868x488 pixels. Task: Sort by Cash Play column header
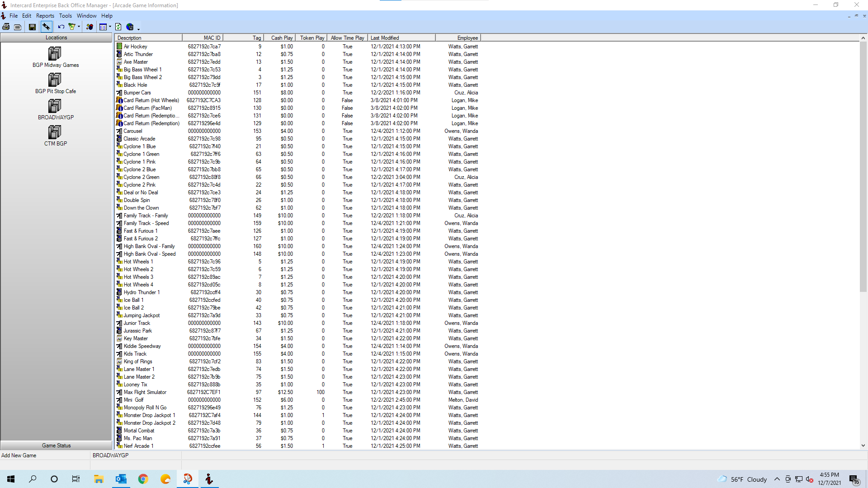click(x=282, y=38)
